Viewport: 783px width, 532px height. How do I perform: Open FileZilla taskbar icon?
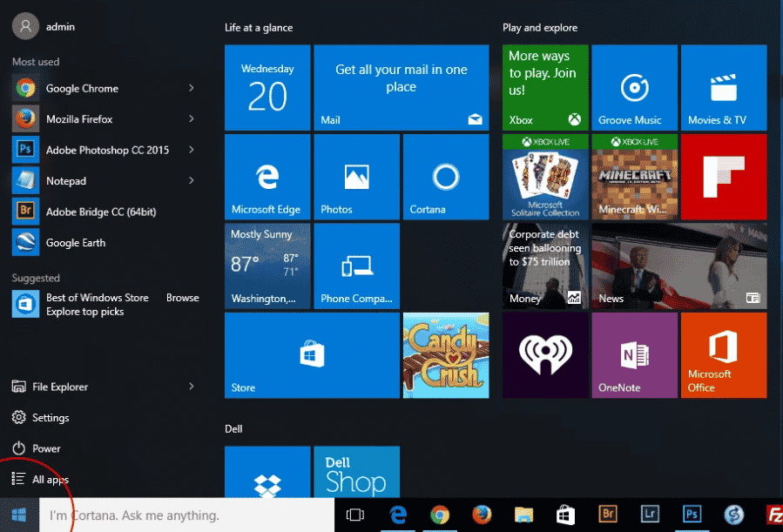773,515
